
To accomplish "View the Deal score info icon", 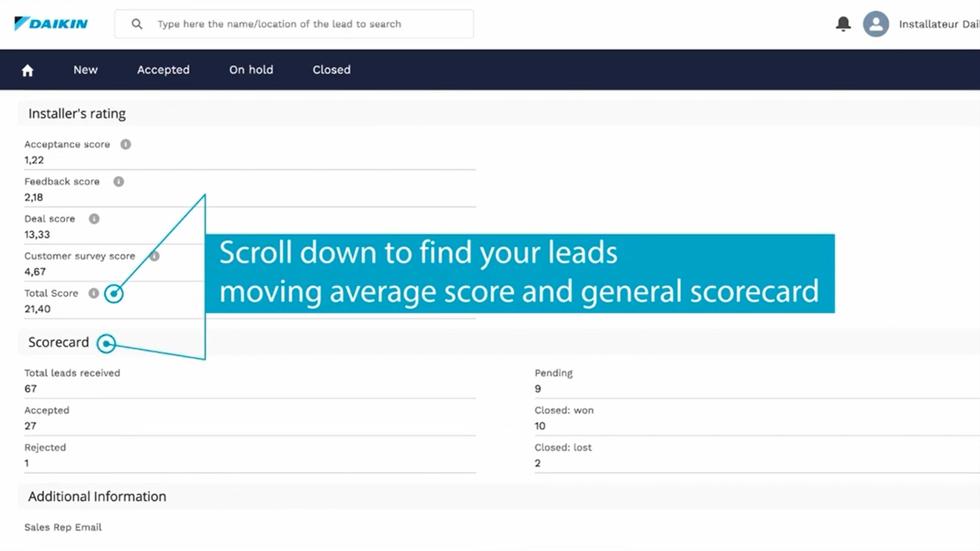I will 95,218.
